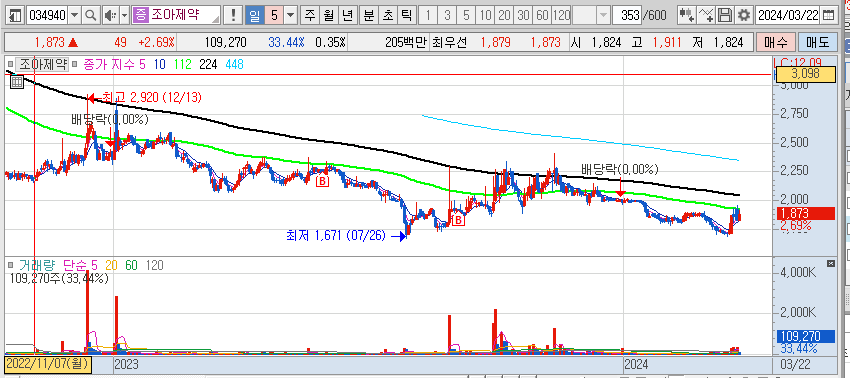Select the 10 interval button
Image resolution: width=850 pixels, height=378 pixels.
[485, 15]
